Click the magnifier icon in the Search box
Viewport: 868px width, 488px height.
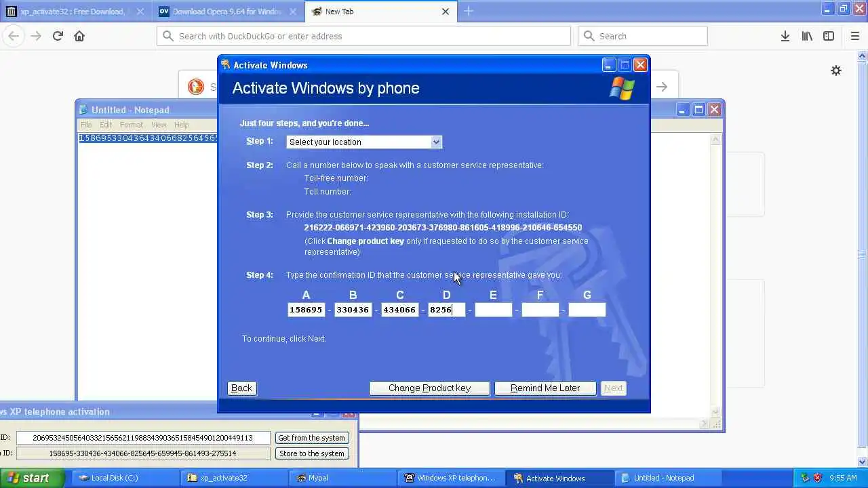[x=589, y=36]
